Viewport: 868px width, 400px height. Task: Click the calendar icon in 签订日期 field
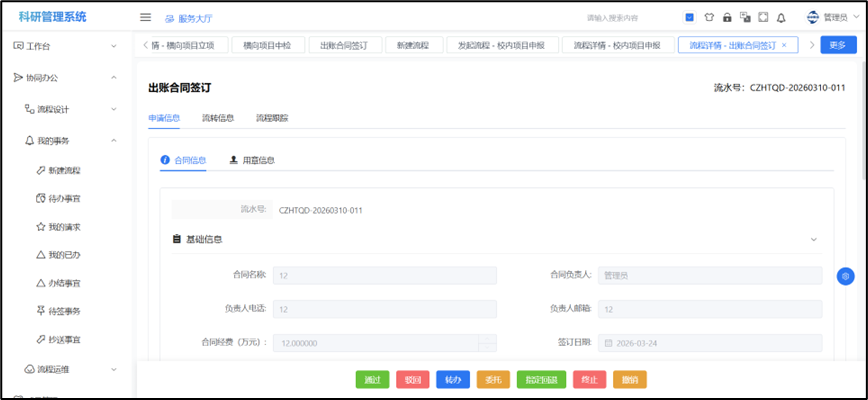point(609,343)
